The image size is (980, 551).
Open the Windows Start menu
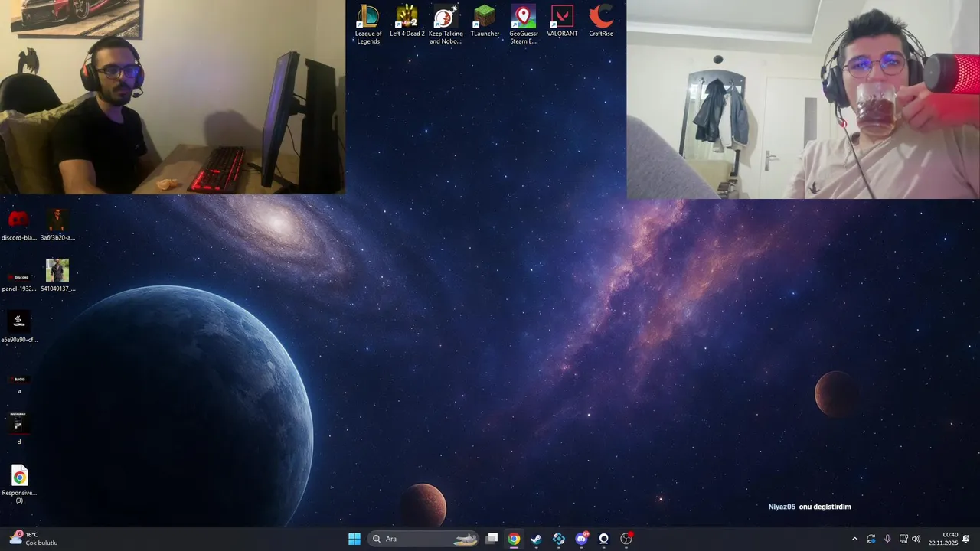(354, 539)
